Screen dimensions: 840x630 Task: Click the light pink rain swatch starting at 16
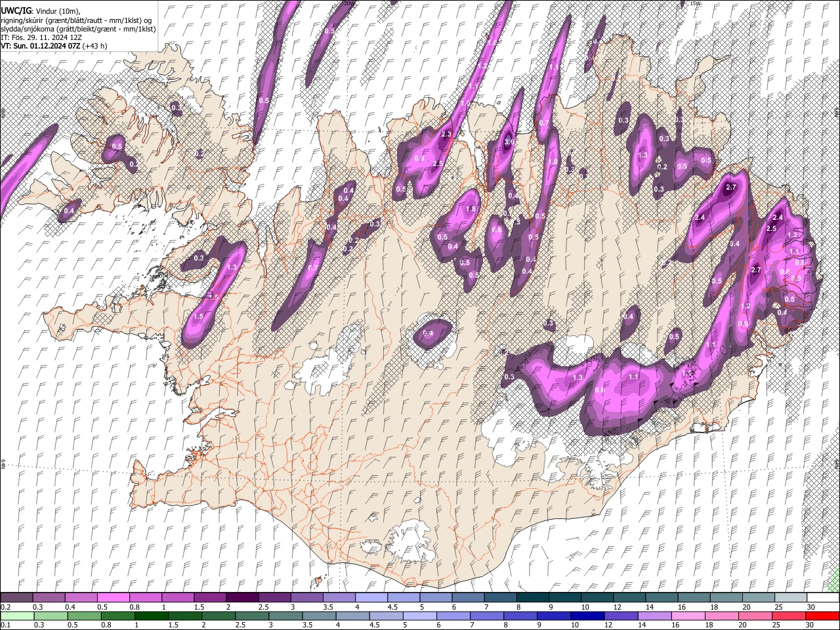[x=688, y=616]
